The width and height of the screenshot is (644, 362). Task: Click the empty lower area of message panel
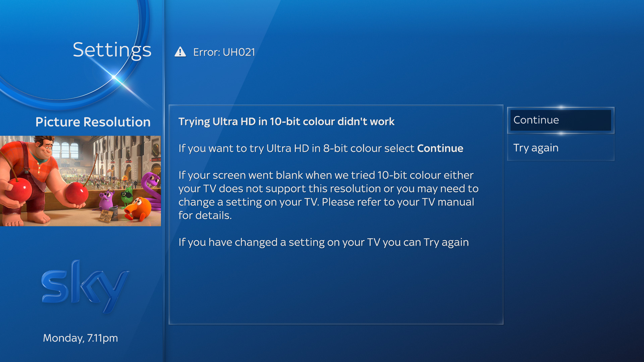(x=336, y=288)
